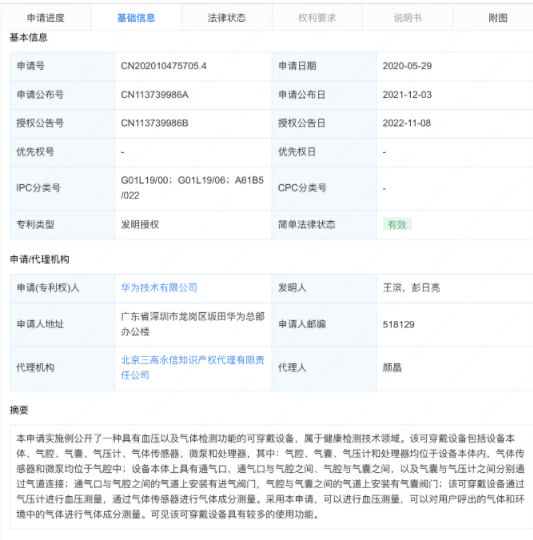Viewport: 533px width, 540px height.
Task: Click the 发明人 label cell
Action: (324, 288)
